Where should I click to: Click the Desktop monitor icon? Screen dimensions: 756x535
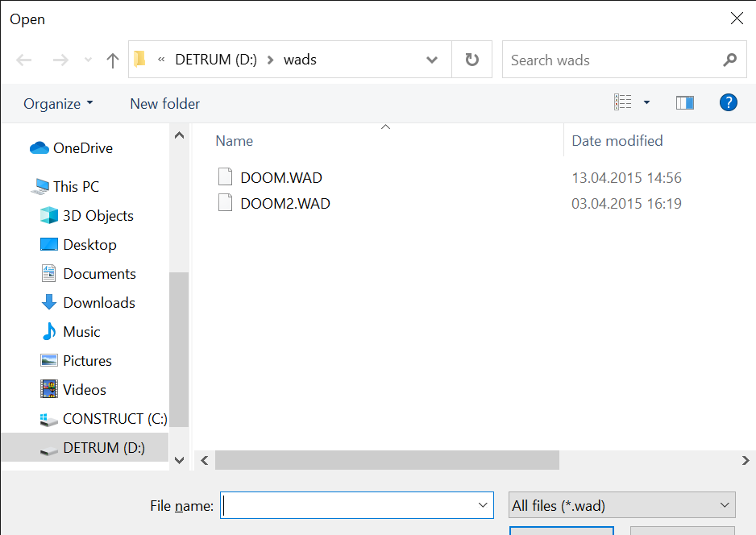[48, 244]
